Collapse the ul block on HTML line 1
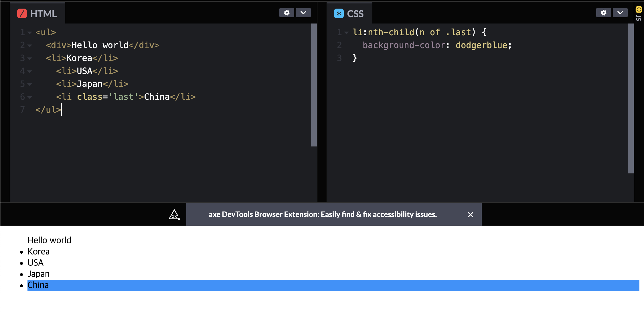The height and width of the screenshot is (313, 644). coord(30,33)
